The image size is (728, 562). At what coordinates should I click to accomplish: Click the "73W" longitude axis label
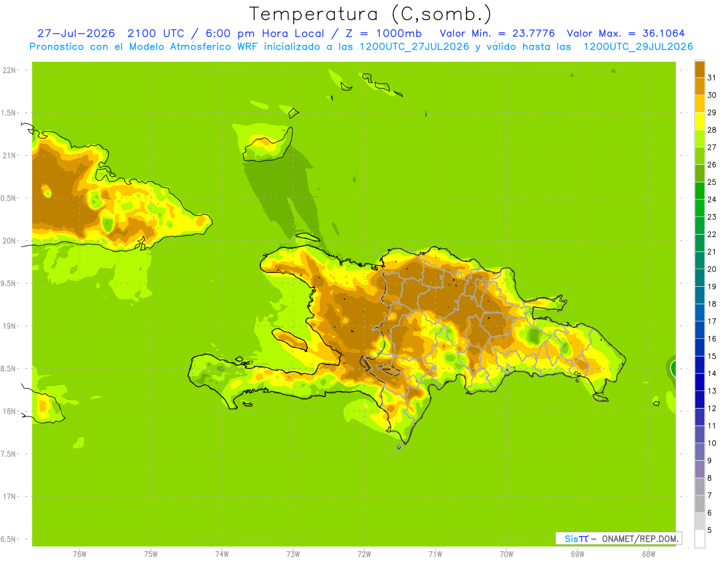point(293,554)
